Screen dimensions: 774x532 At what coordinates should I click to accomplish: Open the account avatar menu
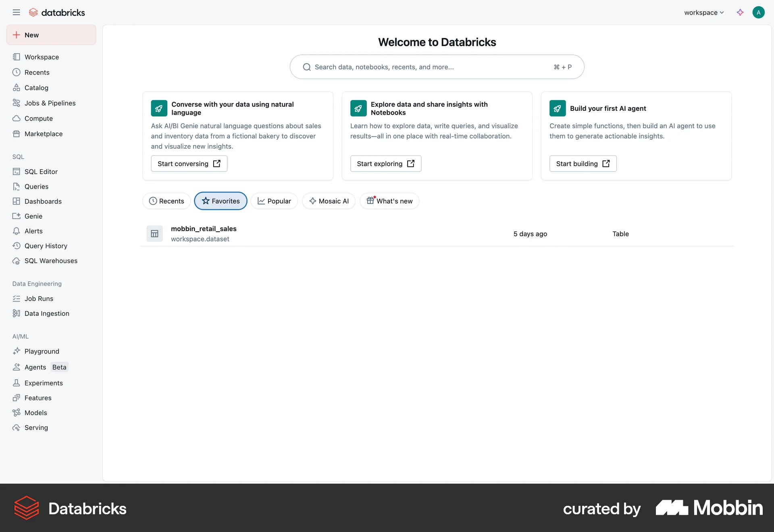coord(758,12)
